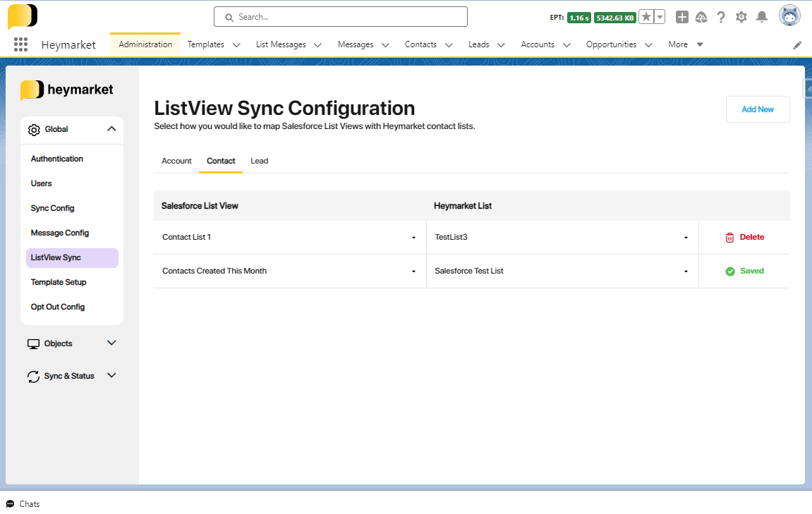
Task: Open the More navigation menu
Action: [686, 44]
